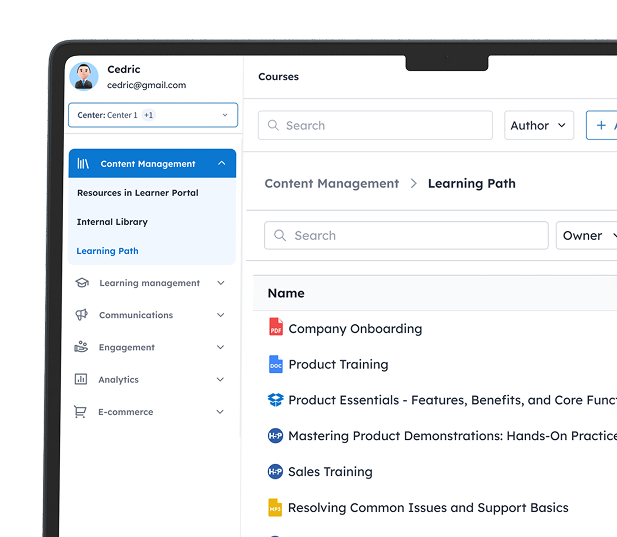Collapse the Content Management section chevron
617x537 pixels.
pyautogui.click(x=222, y=163)
